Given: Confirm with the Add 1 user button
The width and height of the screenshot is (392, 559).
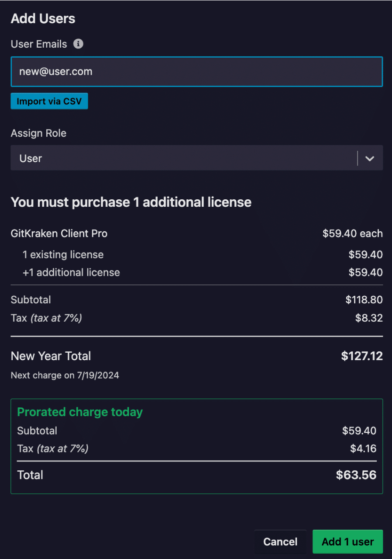Looking at the screenshot, I should pyautogui.click(x=347, y=542).
